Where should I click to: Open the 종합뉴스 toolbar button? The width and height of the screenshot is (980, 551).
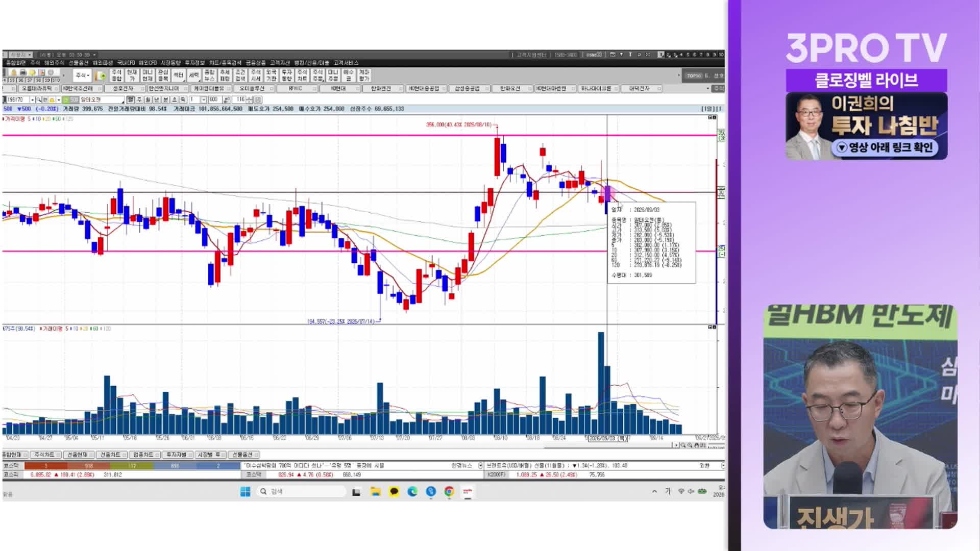pyautogui.click(x=209, y=76)
